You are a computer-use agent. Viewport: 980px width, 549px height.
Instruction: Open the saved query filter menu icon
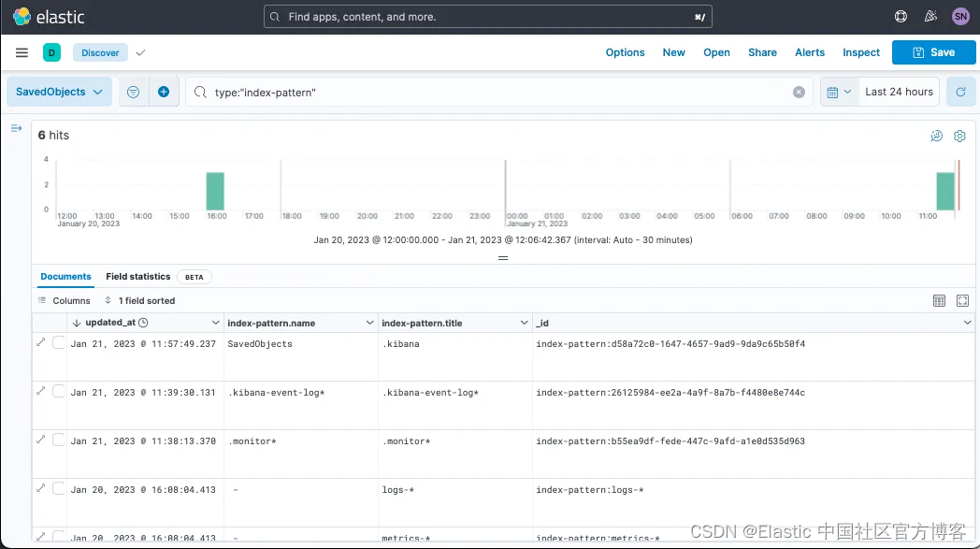pyautogui.click(x=133, y=92)
